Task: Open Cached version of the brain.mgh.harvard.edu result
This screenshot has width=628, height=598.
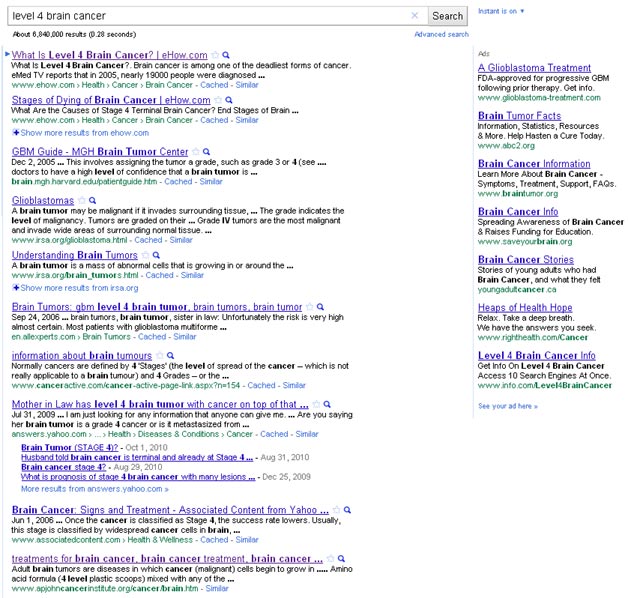Action: pos(177,182)
